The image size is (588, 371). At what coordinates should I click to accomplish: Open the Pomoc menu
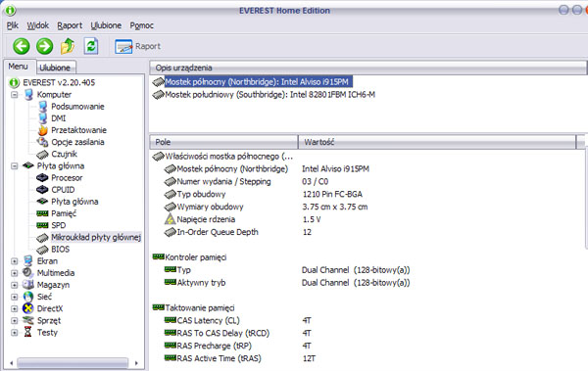tap(142, 25)
